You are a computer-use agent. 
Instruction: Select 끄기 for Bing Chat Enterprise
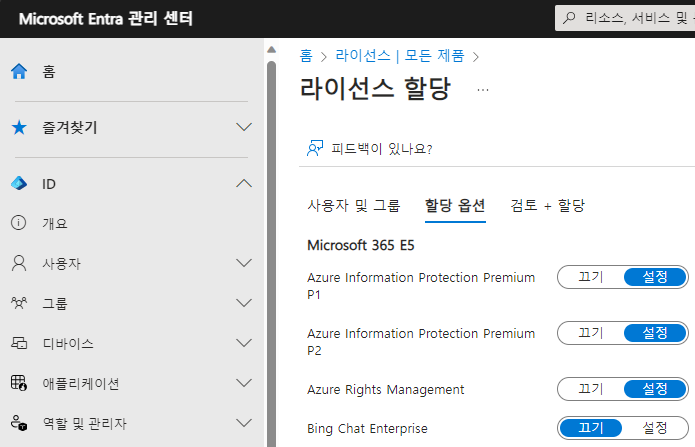591,428
